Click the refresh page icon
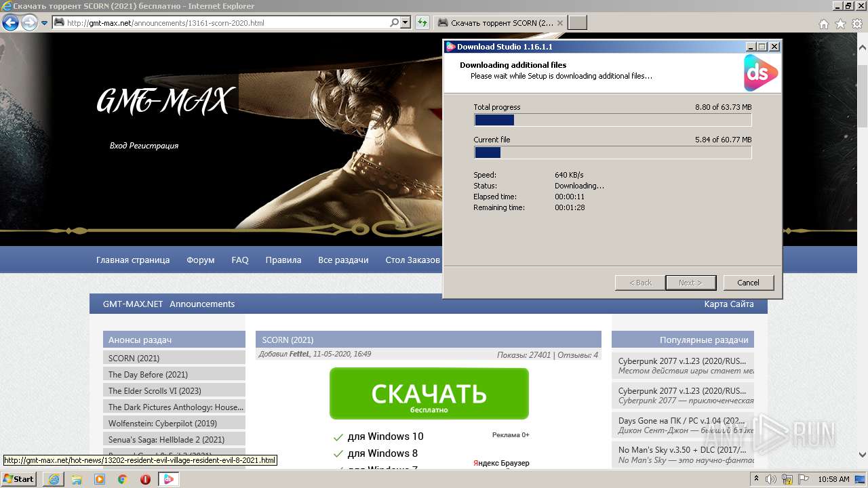868x488 pixels. pos(422,22)
